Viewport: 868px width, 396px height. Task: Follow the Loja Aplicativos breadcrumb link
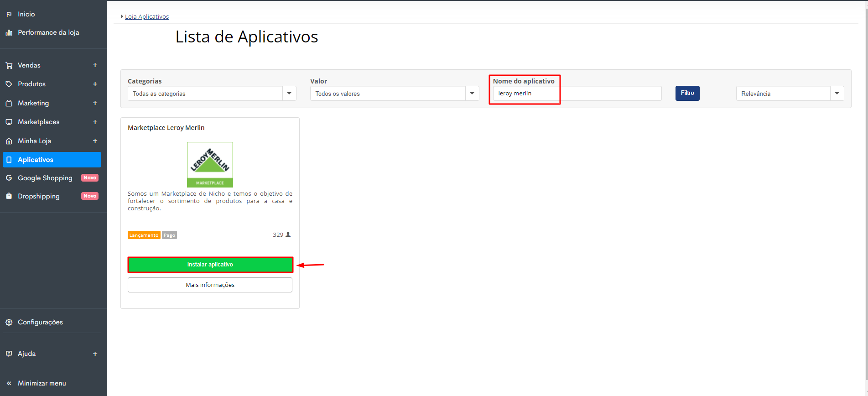click(147, 16)
